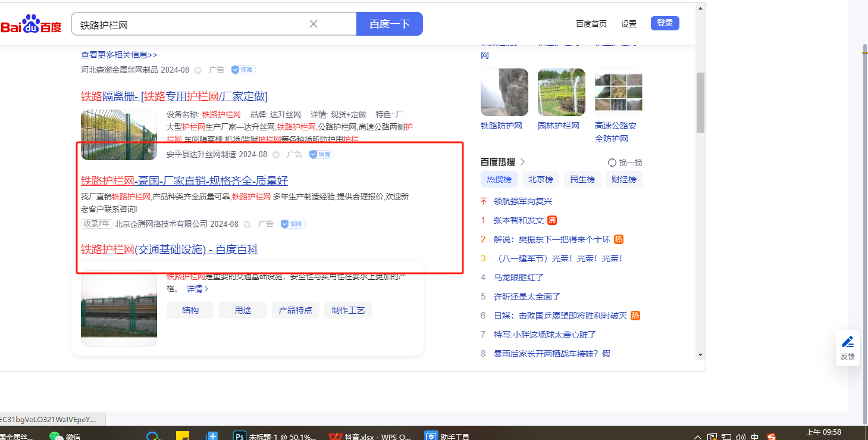Switch to the 财经榜 tab
Image resolution: width=868 pixels, height=440 pixels.
click(624, 179)
